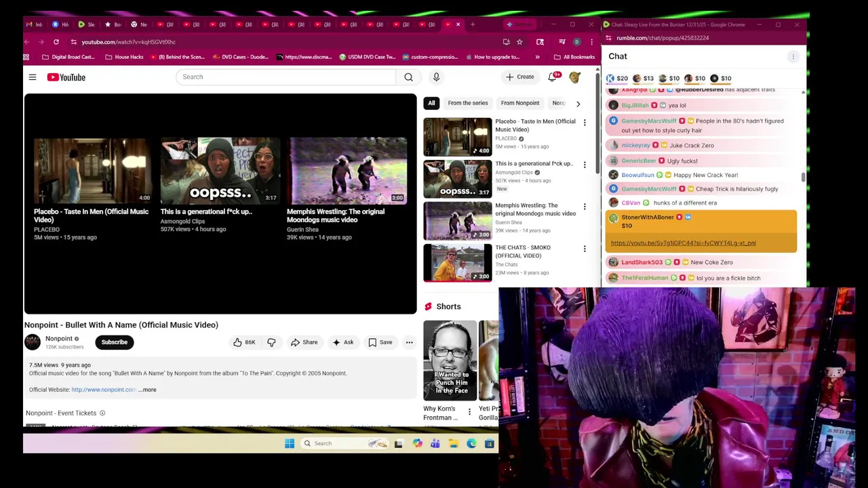
Task: Open the Windows Start menu
Action: pos(290,443)
